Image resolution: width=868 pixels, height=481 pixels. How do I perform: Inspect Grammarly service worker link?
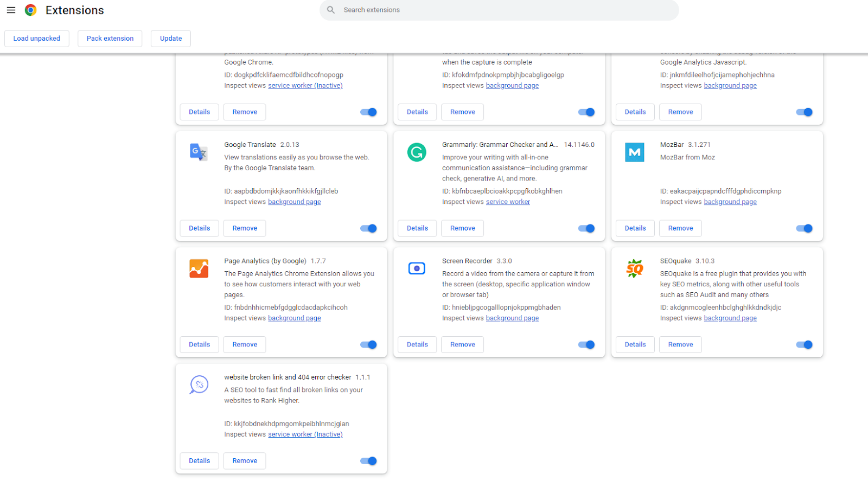[x=508, y=202]
